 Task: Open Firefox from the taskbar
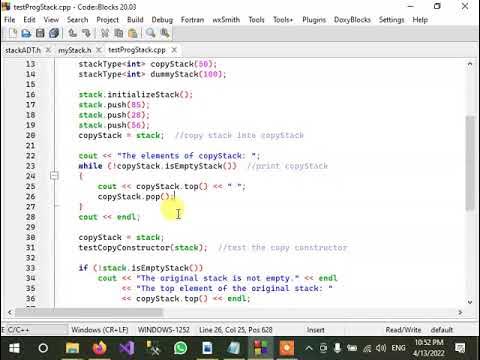(99, 348)
